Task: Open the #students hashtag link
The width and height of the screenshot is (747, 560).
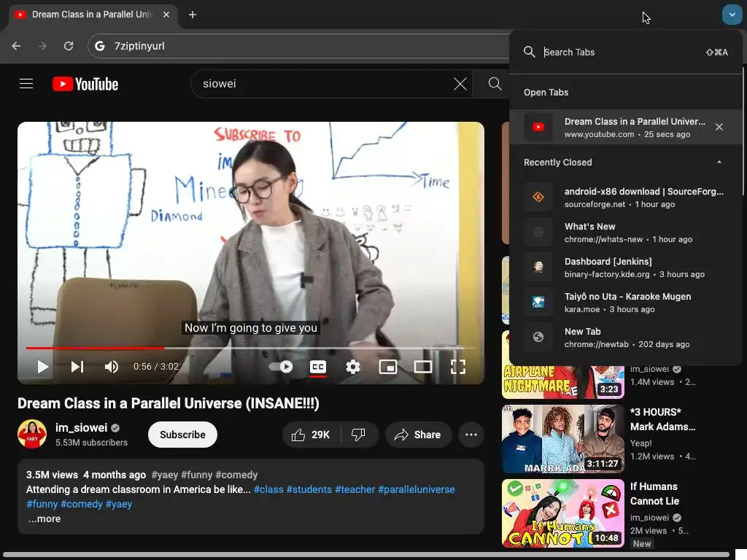Action: [309, 489]
